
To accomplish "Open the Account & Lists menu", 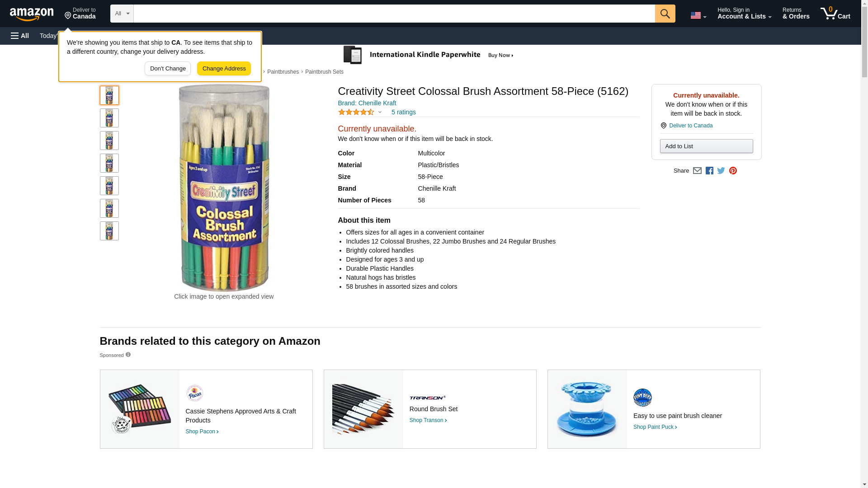I will [744, 14].
